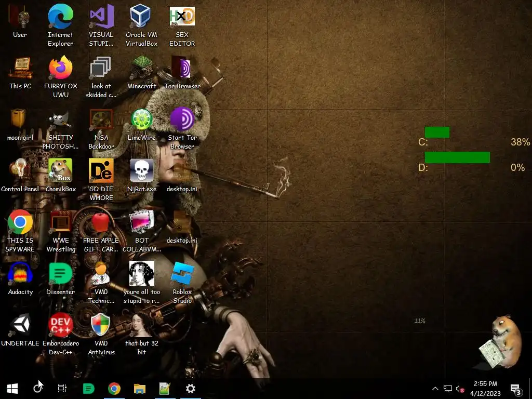This screenshot has height=399, width=532.
Task: Click the Cortana search circle in taskbar
Action: [x=37, y=389]
